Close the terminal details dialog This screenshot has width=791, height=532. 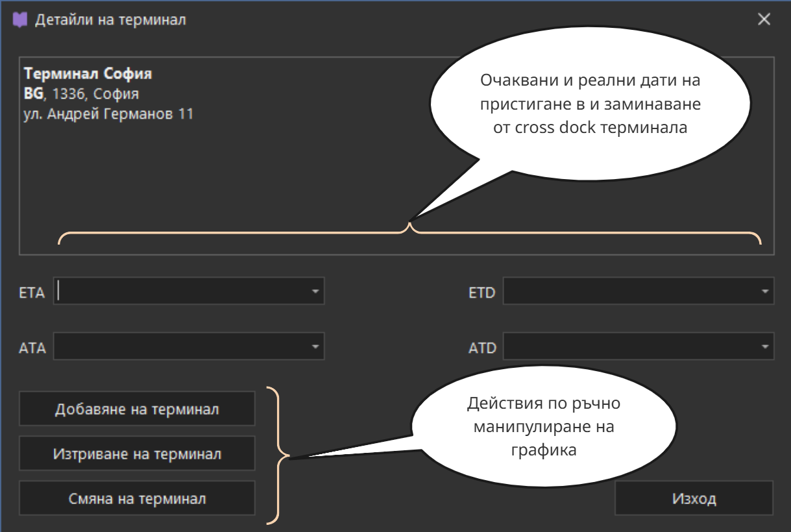pos(764,18)
